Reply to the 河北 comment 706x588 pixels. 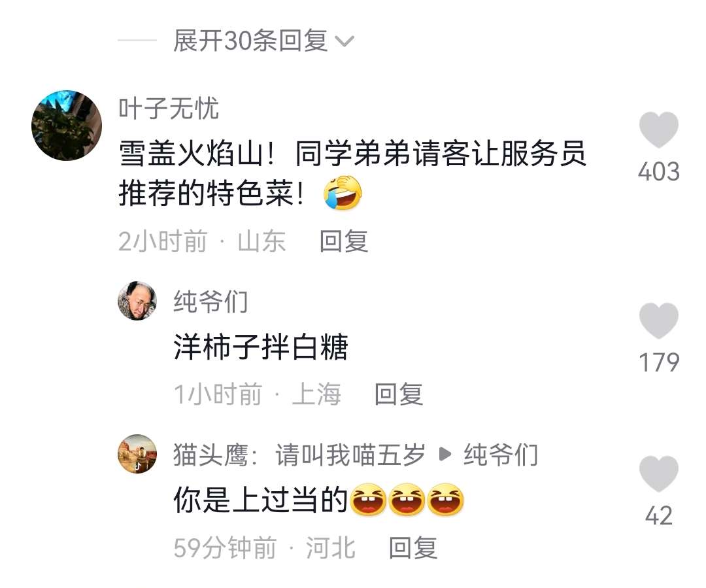[413, 548]
